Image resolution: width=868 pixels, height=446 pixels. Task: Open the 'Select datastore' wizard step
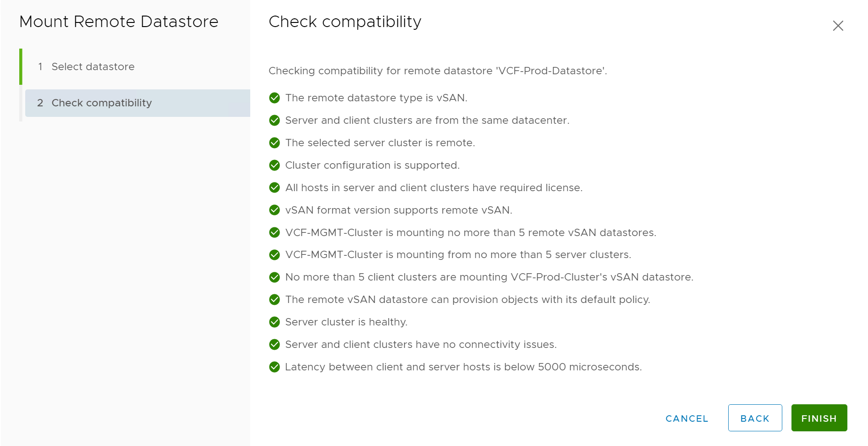pyautogui.click(x=93, y=66)
